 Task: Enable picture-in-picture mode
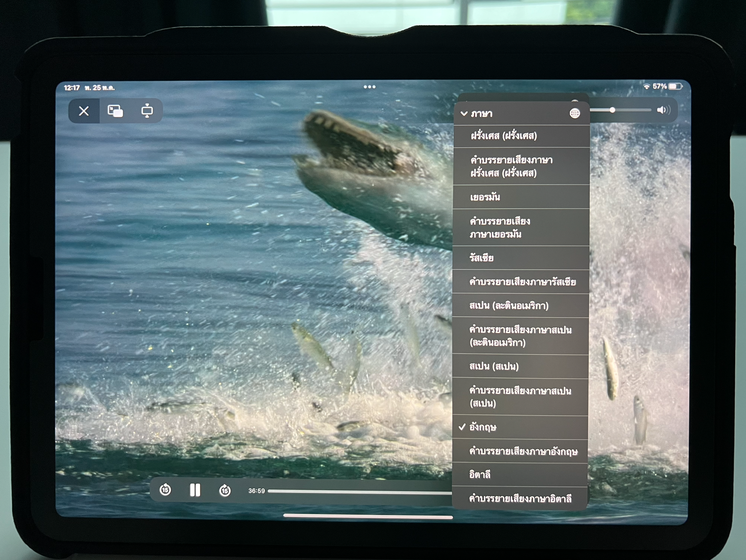tap(115, 111)
